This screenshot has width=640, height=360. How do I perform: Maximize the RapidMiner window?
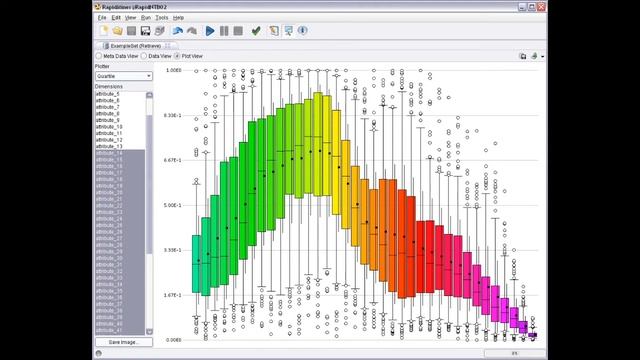(x=532, y=7)
